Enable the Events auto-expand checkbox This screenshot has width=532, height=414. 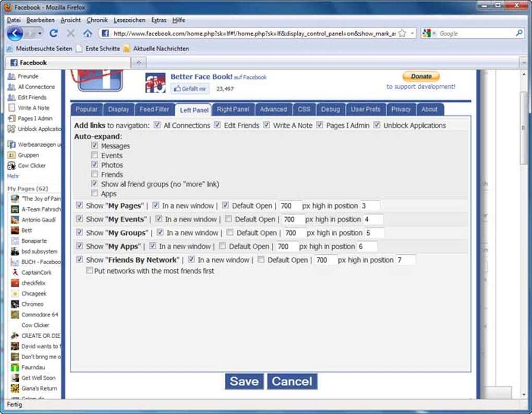click(x=94, y=155)
